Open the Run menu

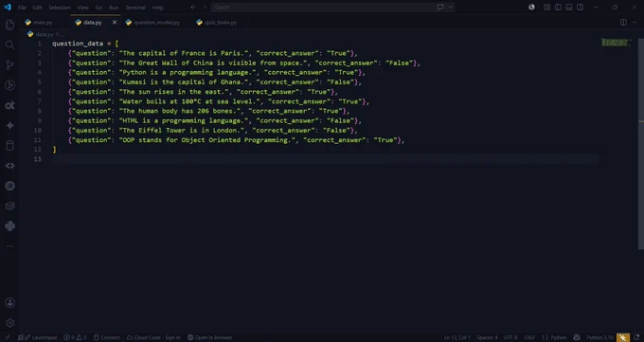pyautogui.click(x=114, y=8)
